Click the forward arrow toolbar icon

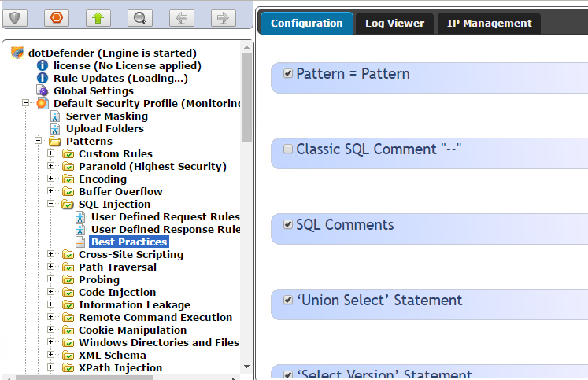(224, 17)
